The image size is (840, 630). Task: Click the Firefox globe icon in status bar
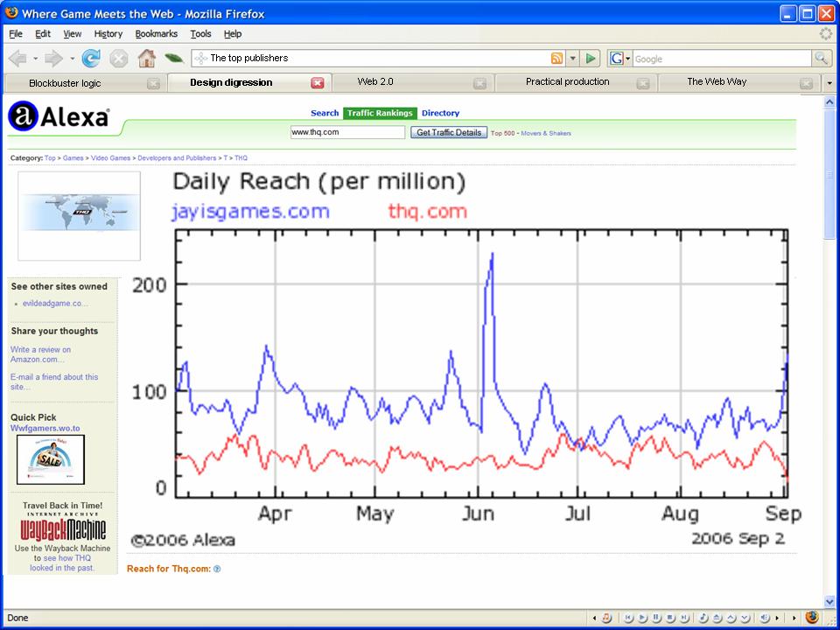pos(812,617)
